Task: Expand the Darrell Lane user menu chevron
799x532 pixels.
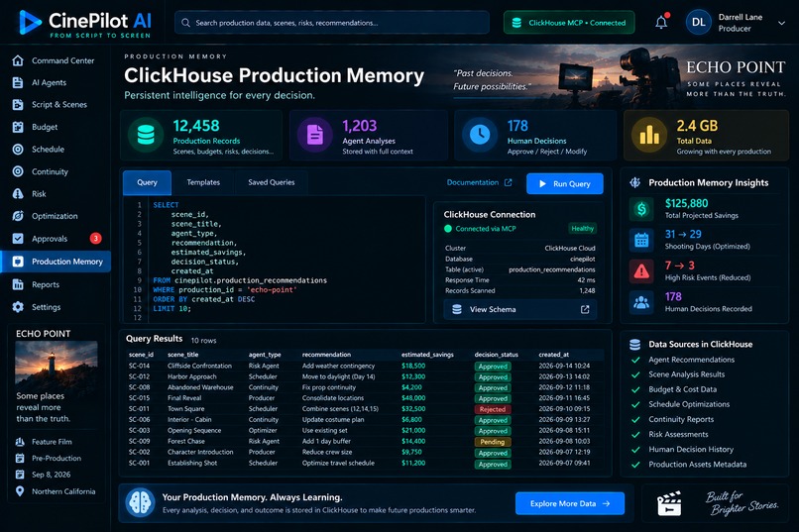Action: (x=781, y=23)
